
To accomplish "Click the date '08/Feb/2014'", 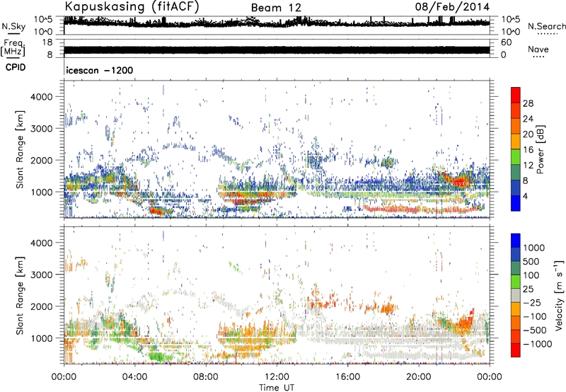I will 452,7.
